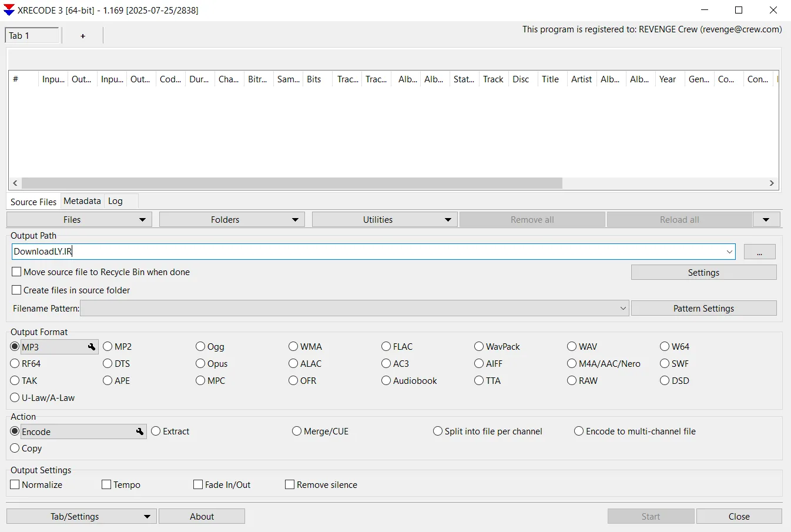Click the Close button at bottom
The image size is (791, 532).
click(739, 517)
